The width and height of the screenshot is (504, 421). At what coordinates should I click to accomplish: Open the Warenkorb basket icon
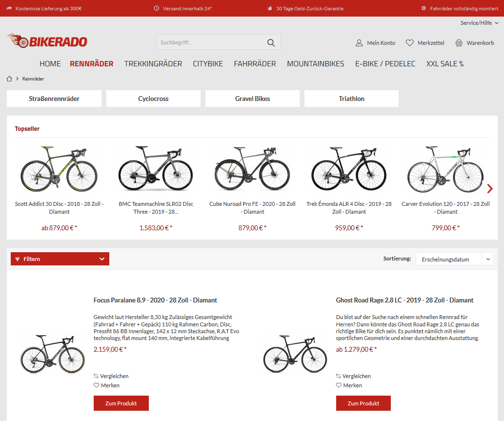click(x=459, y=43)
